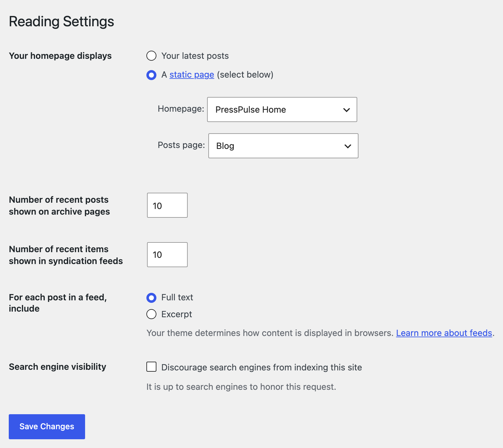This screenshot has height=448, width=503.
Task: Click the 'It is up to search engines' note
Action: [241, 387]
